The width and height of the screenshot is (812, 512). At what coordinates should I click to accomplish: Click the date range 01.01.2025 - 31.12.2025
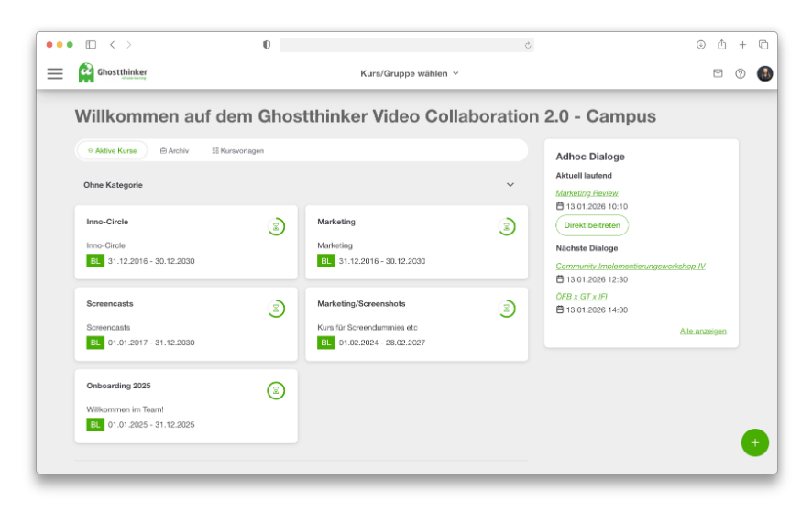pos(151,424)
